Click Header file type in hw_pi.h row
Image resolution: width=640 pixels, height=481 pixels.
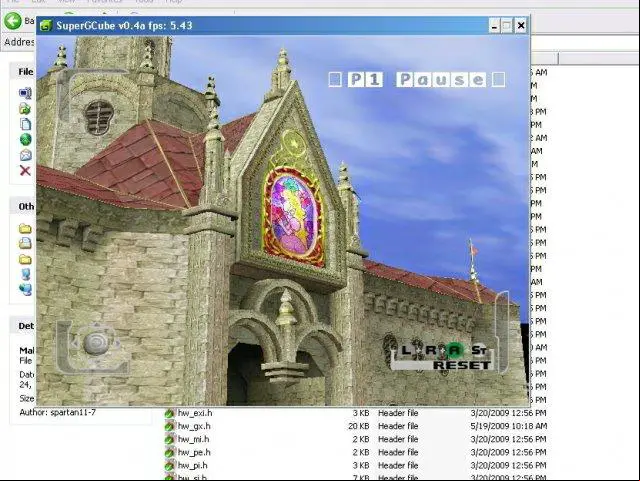pyautogui.click(x=398, y=465)
